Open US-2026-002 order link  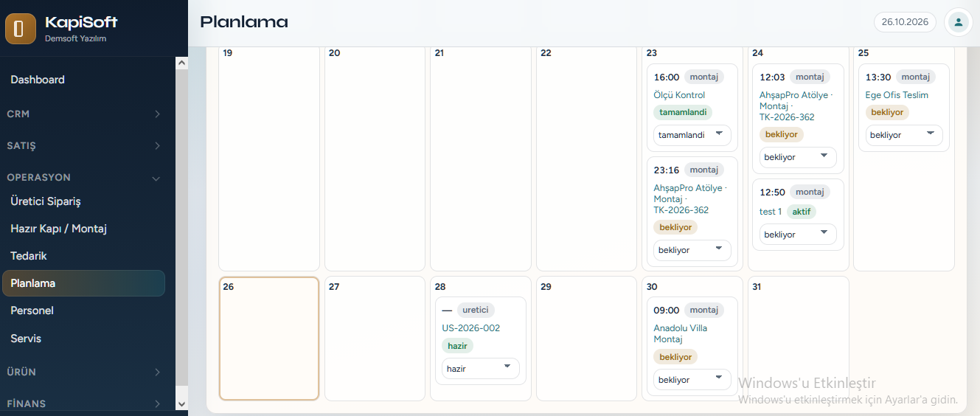click(471, 328)
